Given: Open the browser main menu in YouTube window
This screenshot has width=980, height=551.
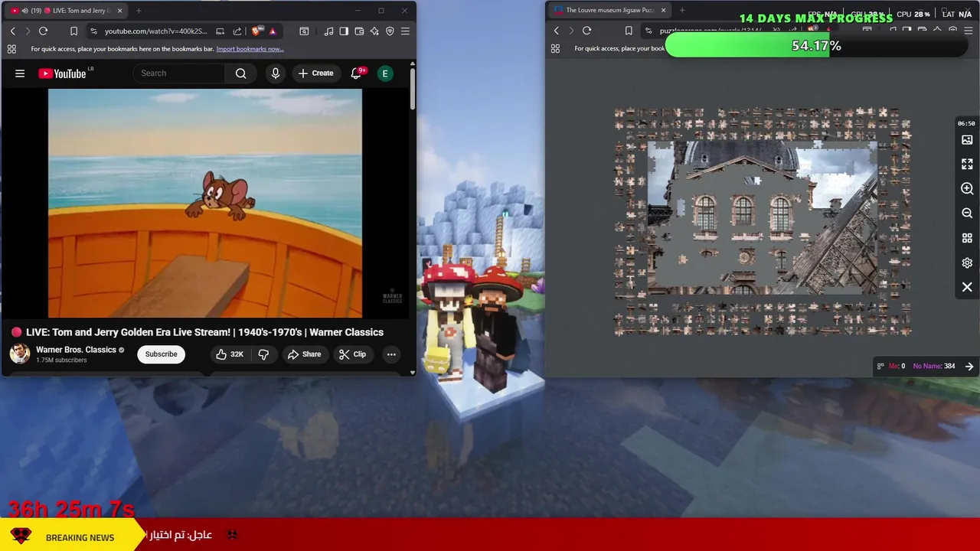Looking at the screenshot, I should tap(405, 31).
